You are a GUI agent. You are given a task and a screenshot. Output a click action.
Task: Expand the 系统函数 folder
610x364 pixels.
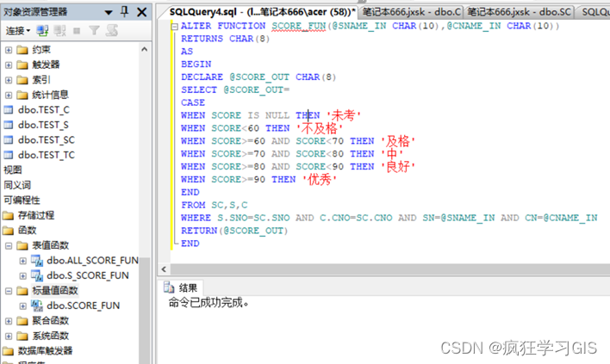click(9, 336)
